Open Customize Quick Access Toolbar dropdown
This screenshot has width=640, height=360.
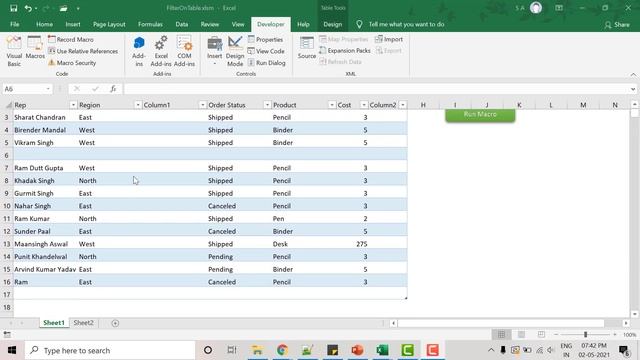[78, 8]
